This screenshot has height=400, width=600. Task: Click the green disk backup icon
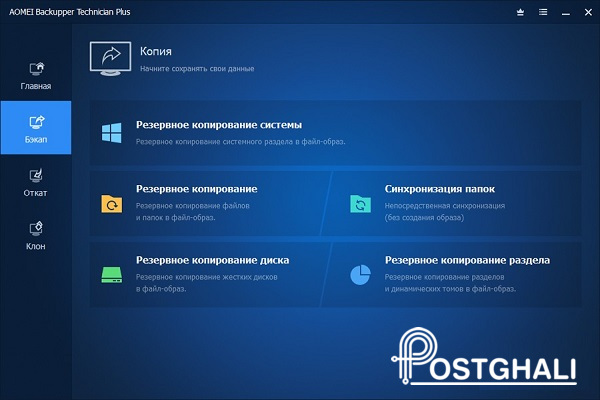pos(112,275)
